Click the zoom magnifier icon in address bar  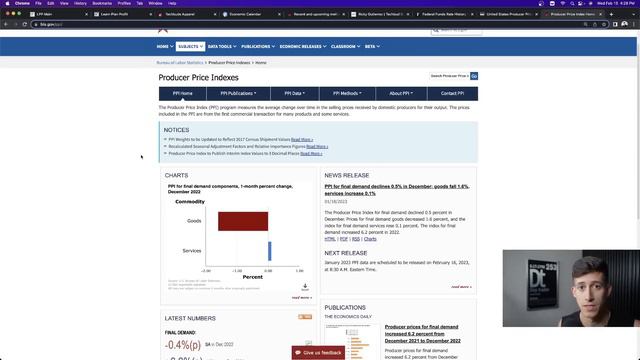(585, 24)
